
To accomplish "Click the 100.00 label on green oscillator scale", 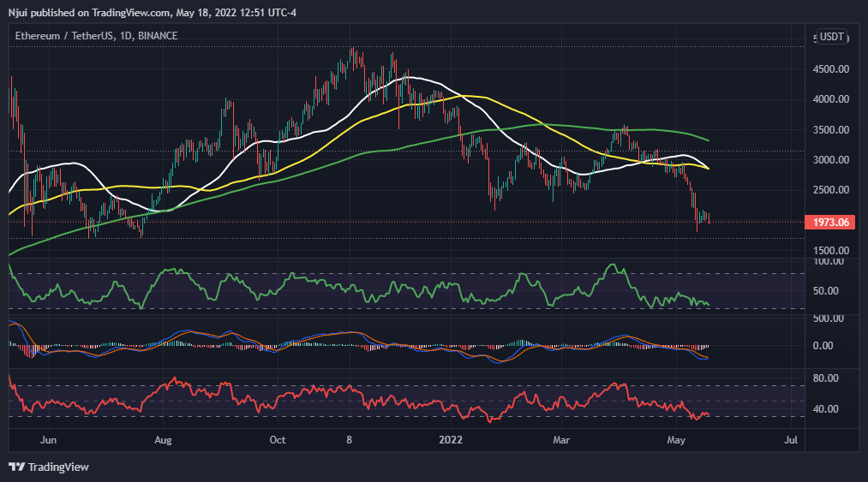I will pyautogui.click(x=832, y=261).
